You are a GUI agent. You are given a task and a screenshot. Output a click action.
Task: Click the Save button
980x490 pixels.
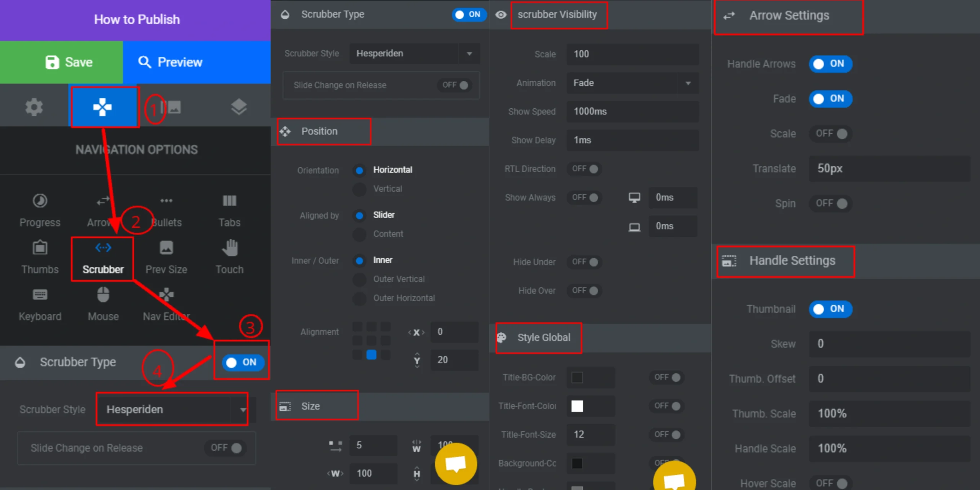coord(61,62)
